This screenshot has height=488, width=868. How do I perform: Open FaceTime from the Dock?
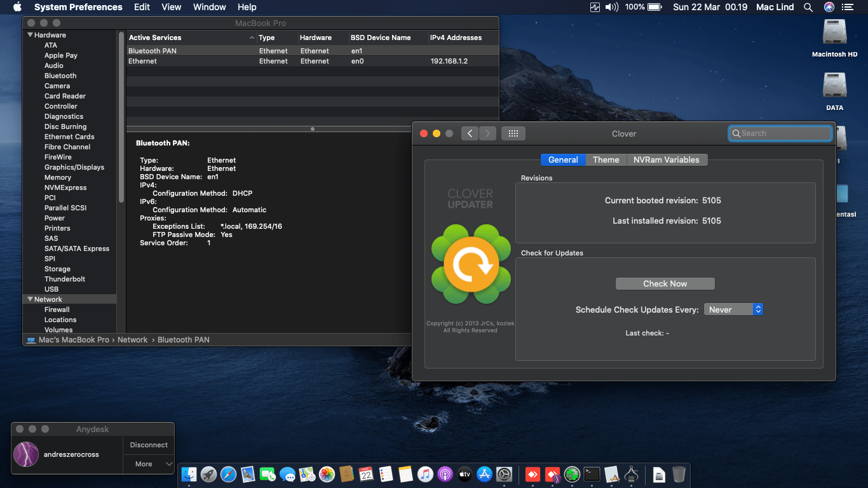268,474
